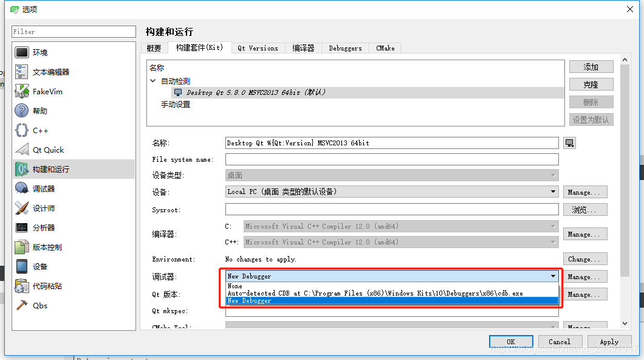Open the 环境 settings category

coord(74,53)
